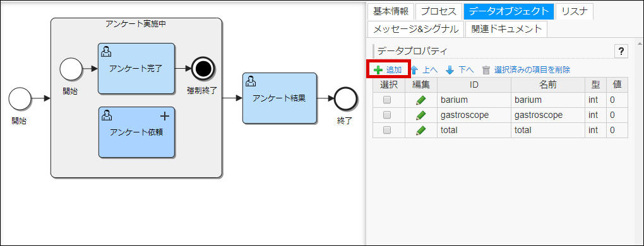This screenshot has width=644, height=246.
Task: Switch to the プロセス tab
Action: click(439, 11)
